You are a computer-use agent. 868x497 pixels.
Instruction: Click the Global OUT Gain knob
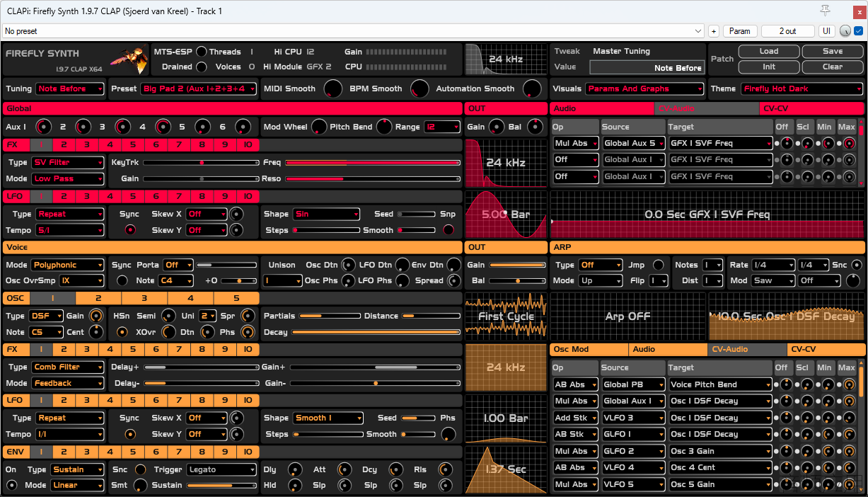pyautogui.click(x=497, y=127)
